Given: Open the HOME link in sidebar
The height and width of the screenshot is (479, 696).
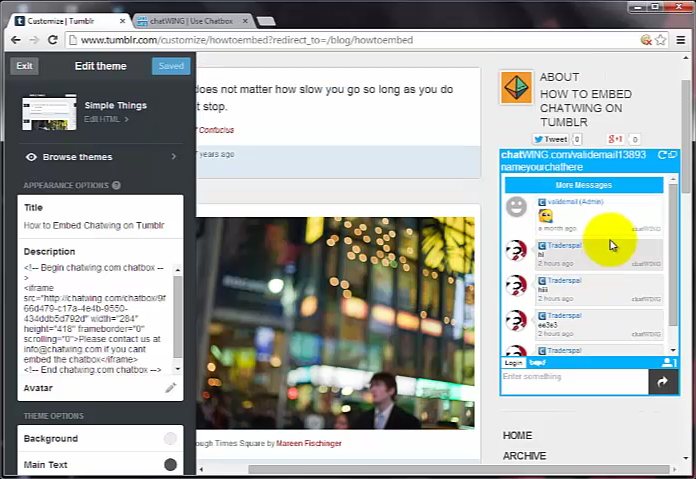Looking at the screenshot, I should [x=518, y=435].
